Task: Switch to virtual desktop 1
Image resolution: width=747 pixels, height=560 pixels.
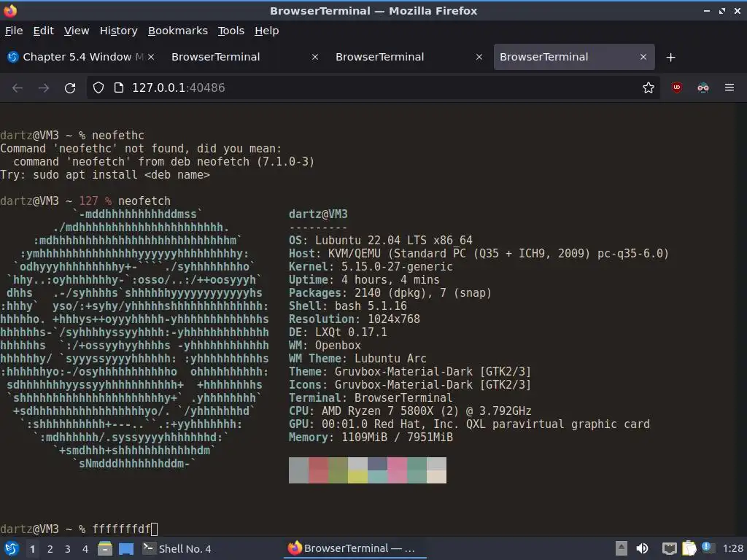Action: pyautogui.click(x=32, y=549)
